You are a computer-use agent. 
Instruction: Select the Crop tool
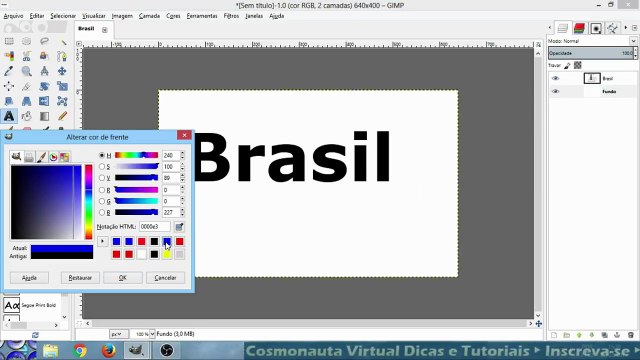tap(27, 86)
